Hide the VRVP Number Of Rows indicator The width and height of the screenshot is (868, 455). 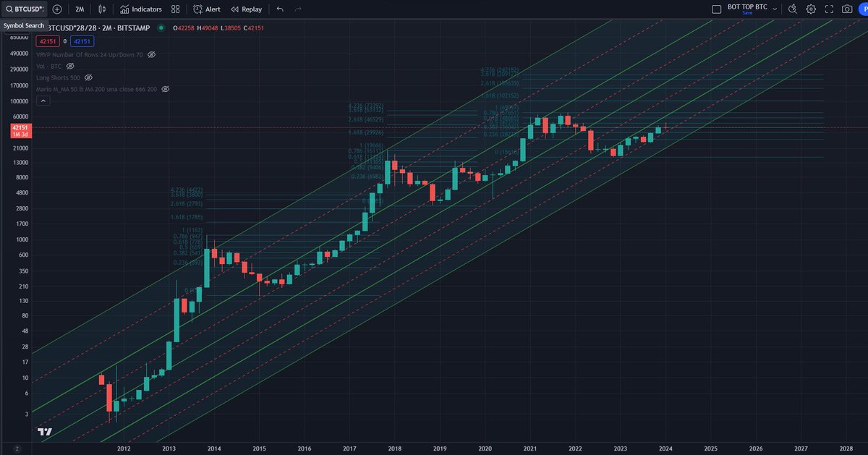pos(151,55)
